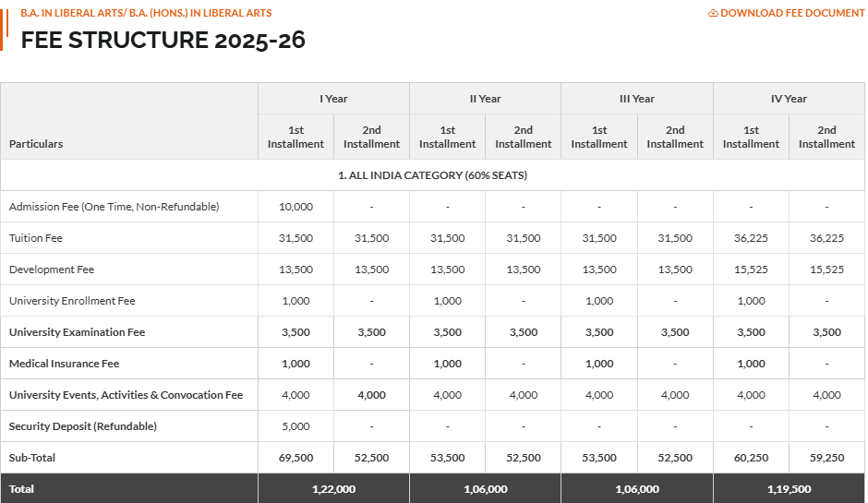The image size is (868, 503).
Task: Select the Development Fee row label
Action: [52, 269]
